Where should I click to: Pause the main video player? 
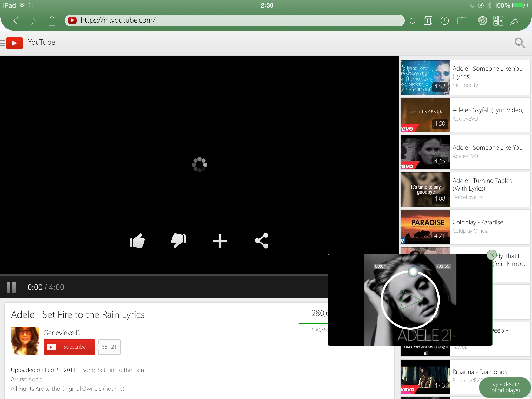tap(11, 287)
